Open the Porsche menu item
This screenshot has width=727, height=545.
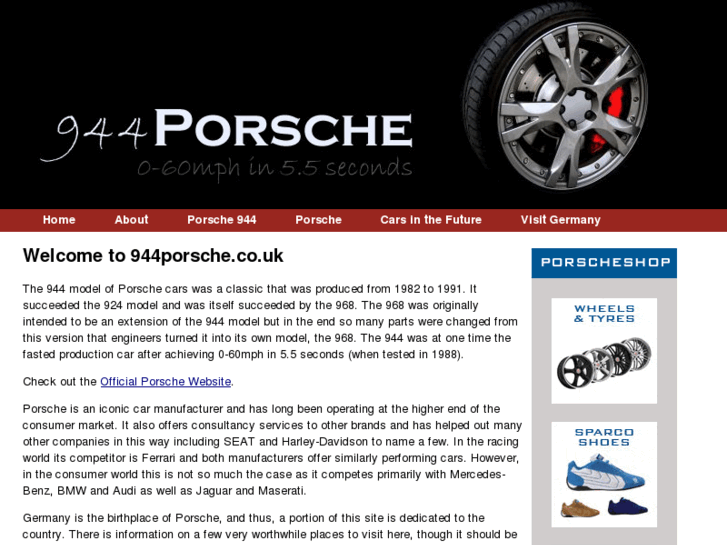coord(319,220)
